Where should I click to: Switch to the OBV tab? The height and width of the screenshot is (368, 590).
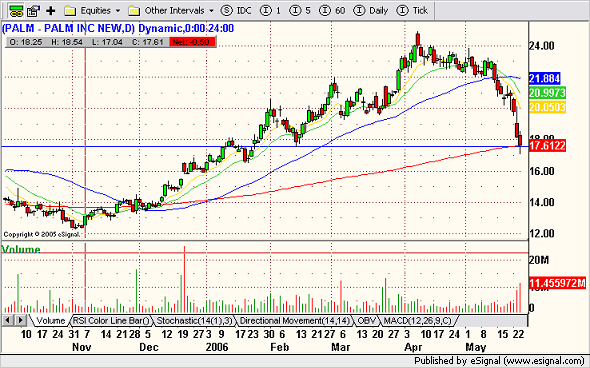(x=366, y=321)
